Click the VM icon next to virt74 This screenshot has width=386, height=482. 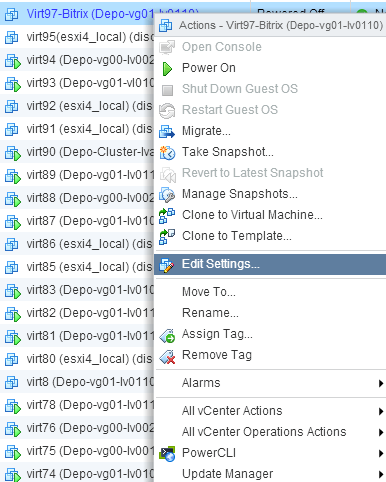[x=13, y=475]
